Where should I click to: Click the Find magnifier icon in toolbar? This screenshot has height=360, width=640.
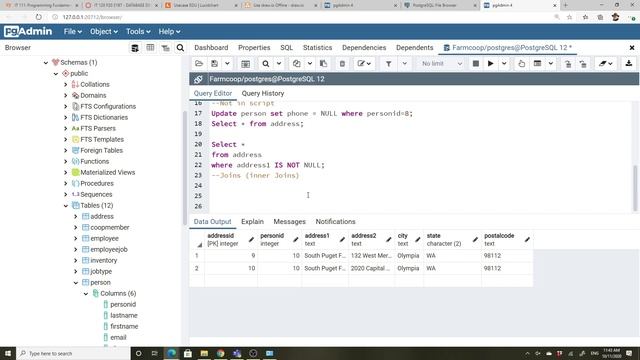click(x=266, y=64)
